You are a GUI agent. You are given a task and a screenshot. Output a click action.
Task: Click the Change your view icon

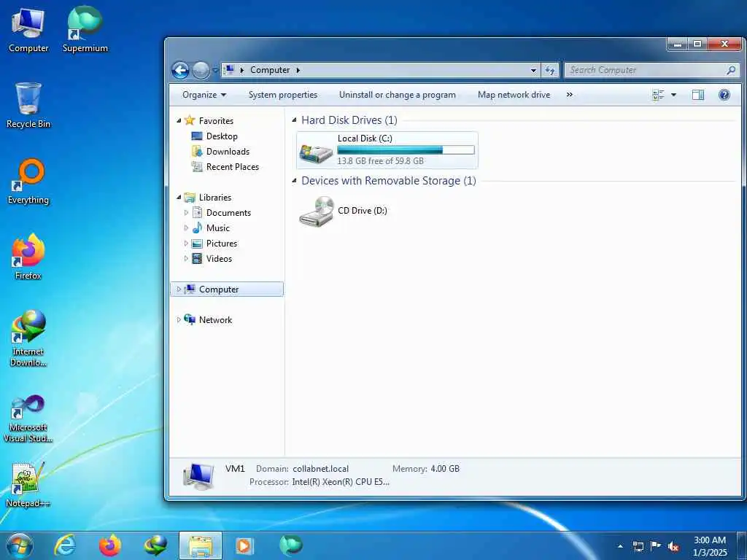coord(659,95)
